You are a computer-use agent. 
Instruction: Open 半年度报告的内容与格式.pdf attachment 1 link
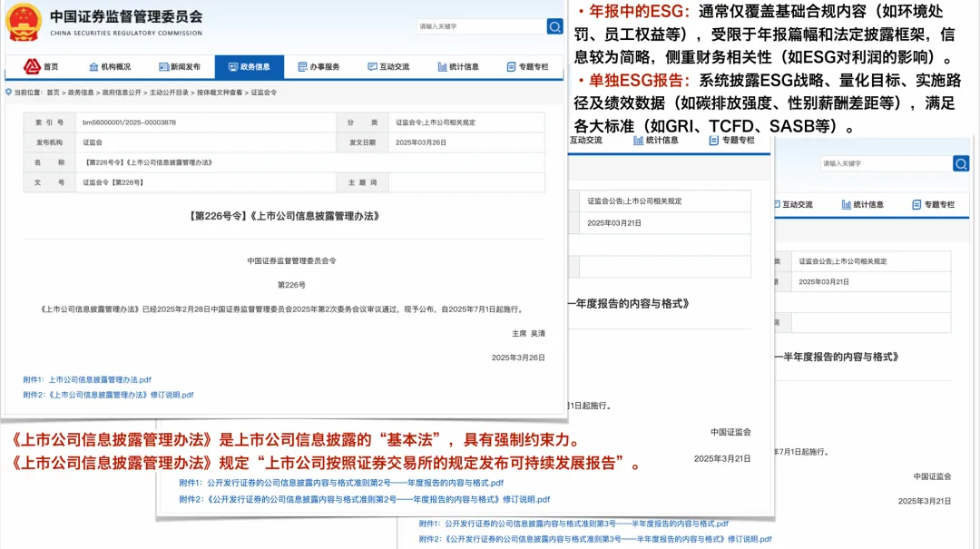pyautogui.click(x=573, y=524)
